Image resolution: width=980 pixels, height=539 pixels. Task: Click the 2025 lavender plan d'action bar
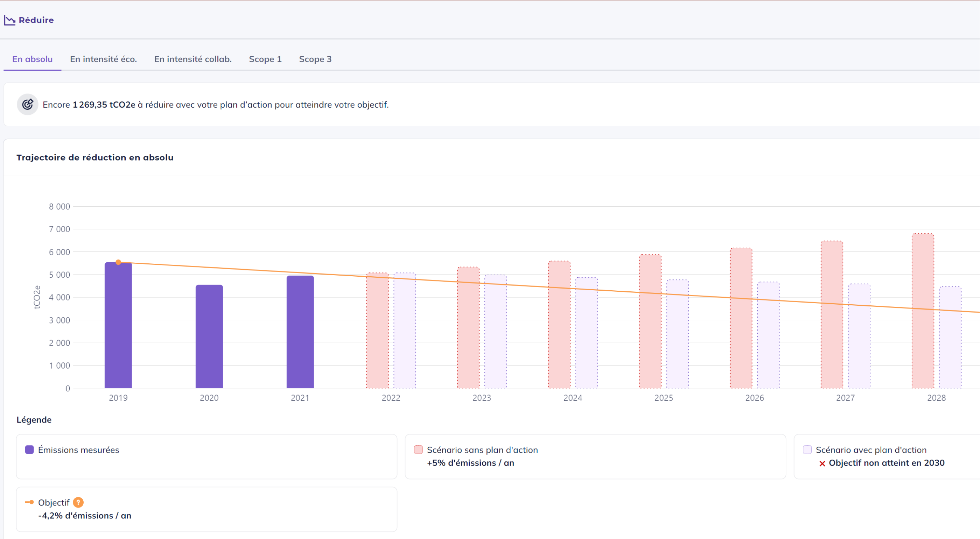tap(677, 334)
